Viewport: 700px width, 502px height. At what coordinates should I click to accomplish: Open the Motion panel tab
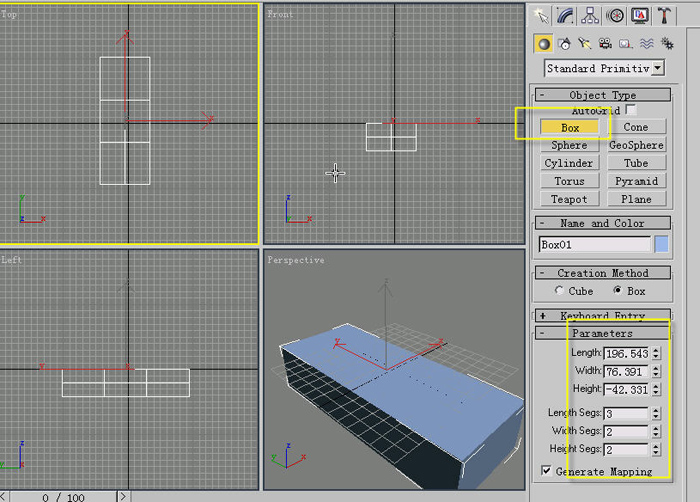click(615, 16)
